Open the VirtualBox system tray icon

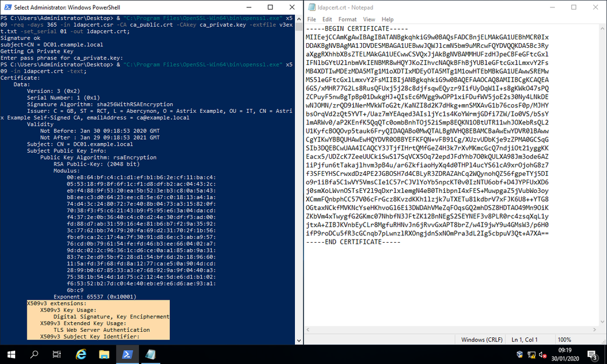tap(520, 355)
